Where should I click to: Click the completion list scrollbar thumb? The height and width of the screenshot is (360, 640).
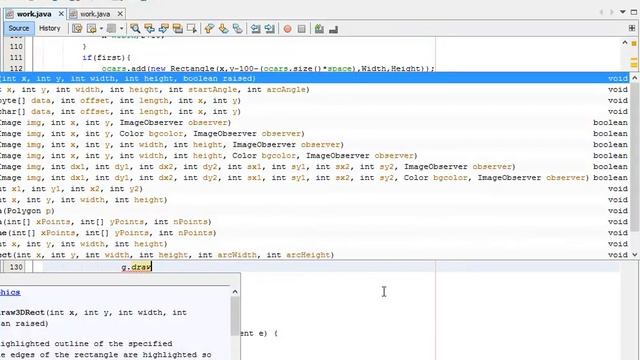[x=634, y=157]
